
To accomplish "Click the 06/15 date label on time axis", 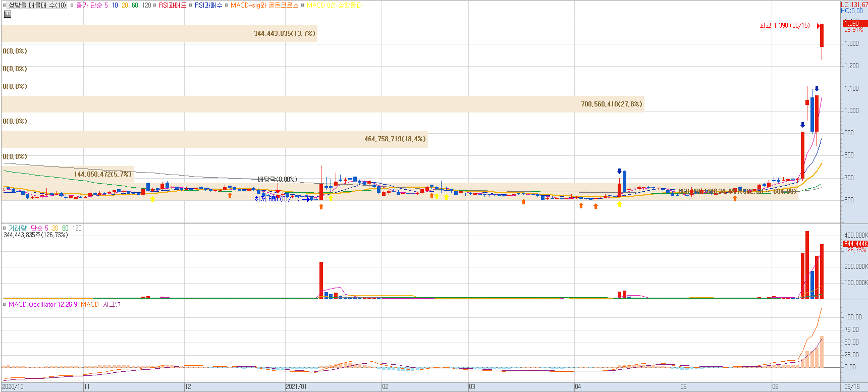I will tap(852, 386).
